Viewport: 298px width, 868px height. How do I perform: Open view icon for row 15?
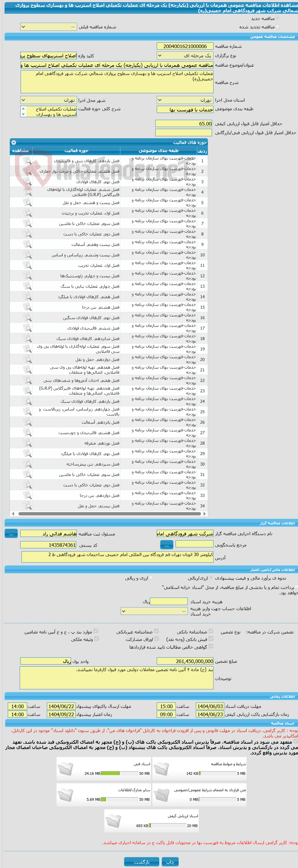pyautogui.click(x=27, y=307)
